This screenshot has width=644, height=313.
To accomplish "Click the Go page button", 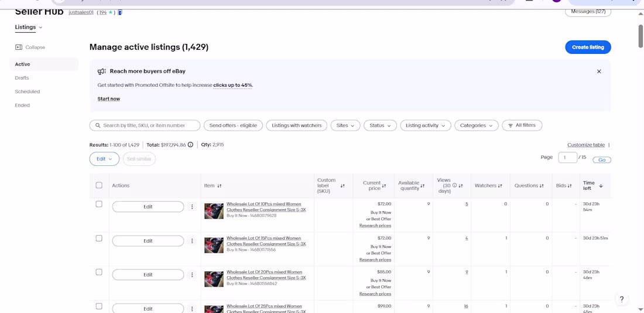I will pyautogui.click(x=602, y=160).
